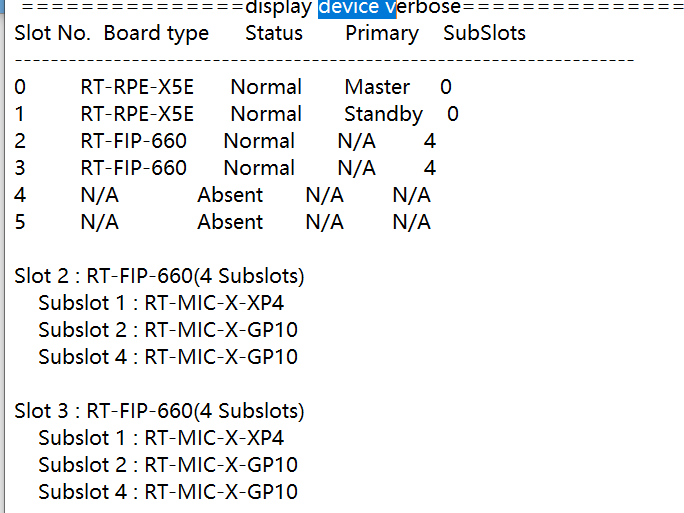
Task: Click the "Slot 2 : RT-FIP-660(4 Subslots)" heading
Action: point(160,276)
